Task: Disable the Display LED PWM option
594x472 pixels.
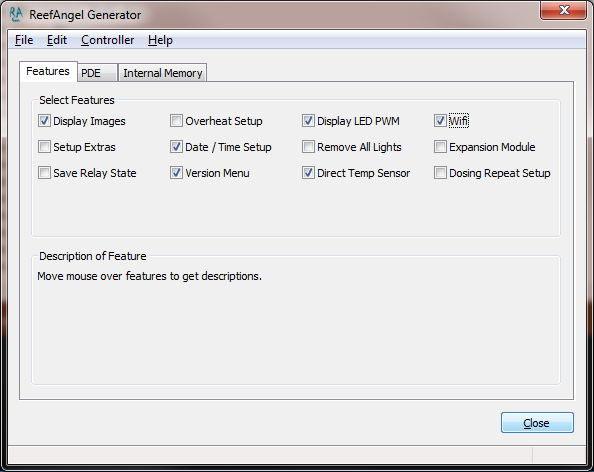Action: (x=308, y=121)
